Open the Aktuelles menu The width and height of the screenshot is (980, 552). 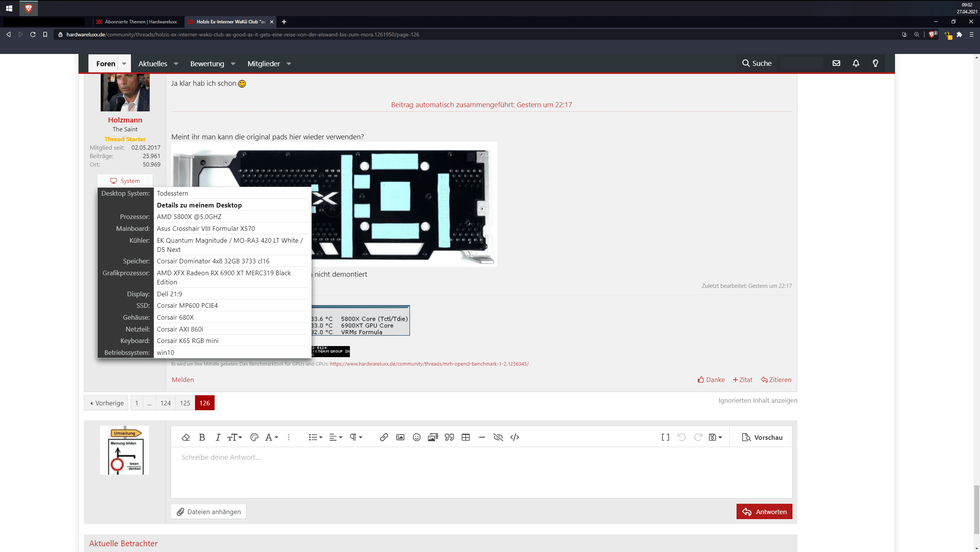tap(153, 64)
